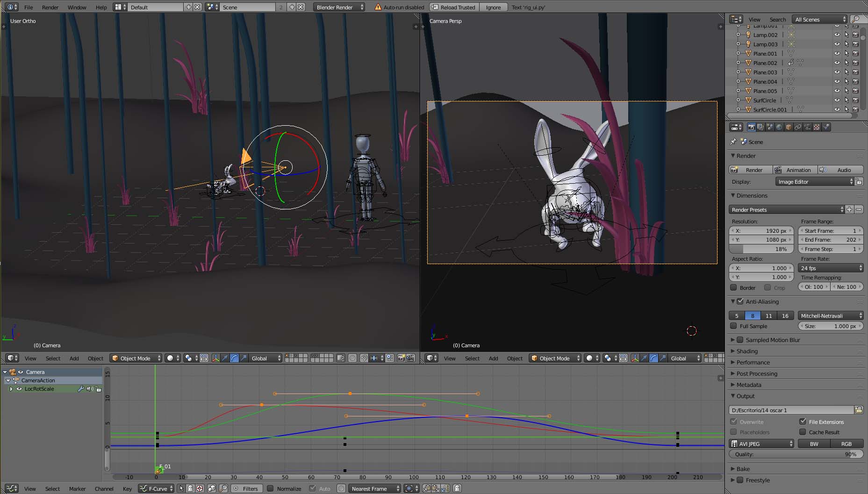Viewport: 868px width, 494px height.
Task: Open the Constraints properties tab icon
Action: pyautogui.click(x=798, y=127)
